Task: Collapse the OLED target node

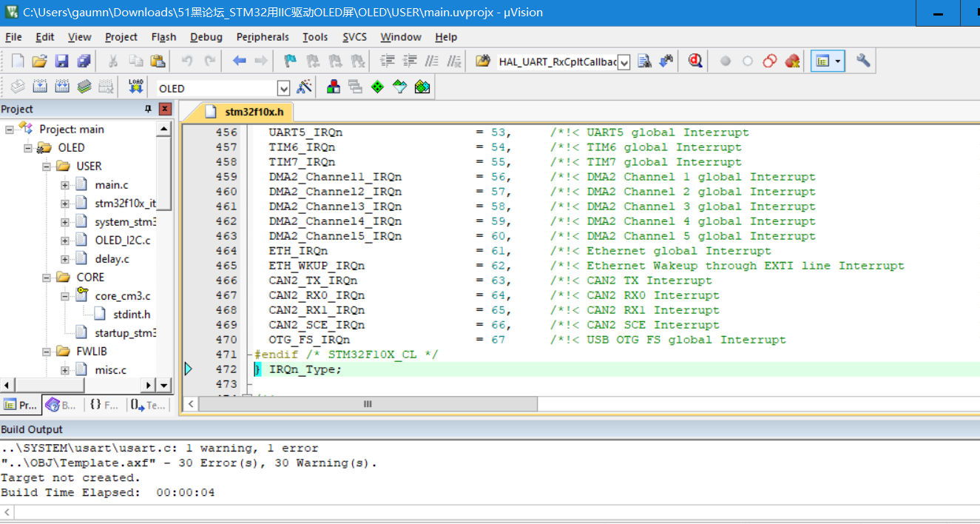Action: point(28,148)
